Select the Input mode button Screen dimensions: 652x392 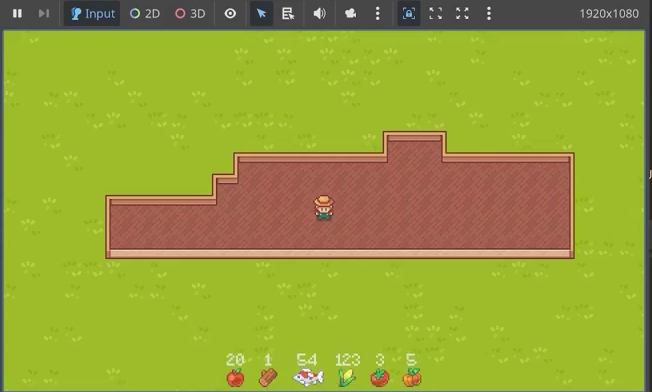[92, 13]
